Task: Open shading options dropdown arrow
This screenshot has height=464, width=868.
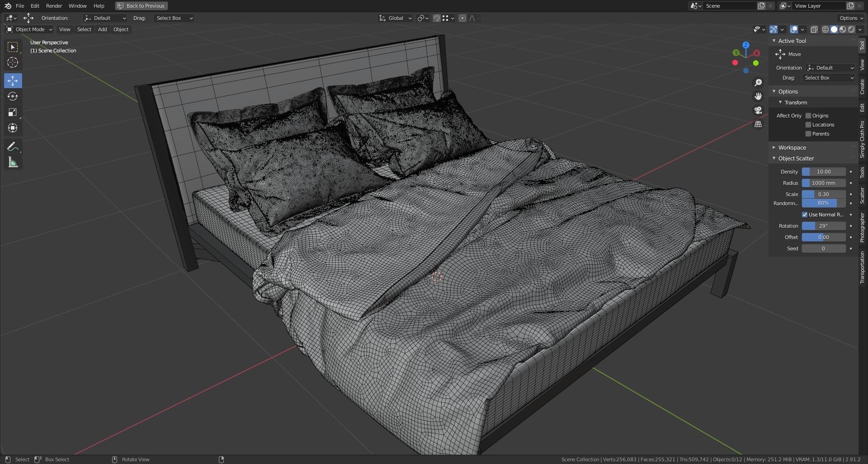Action: [859, 29]
